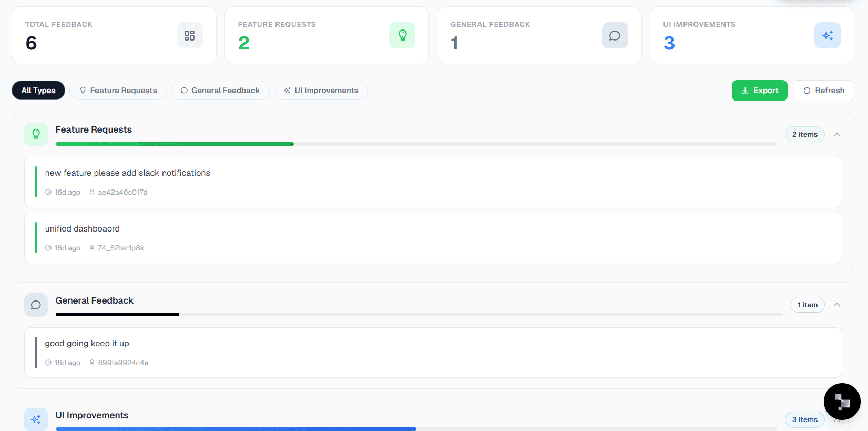The width and height of the screenshot is (868, 431).
Task: Click user ID 74_52lsc1p8k
Action: (121, 248)
